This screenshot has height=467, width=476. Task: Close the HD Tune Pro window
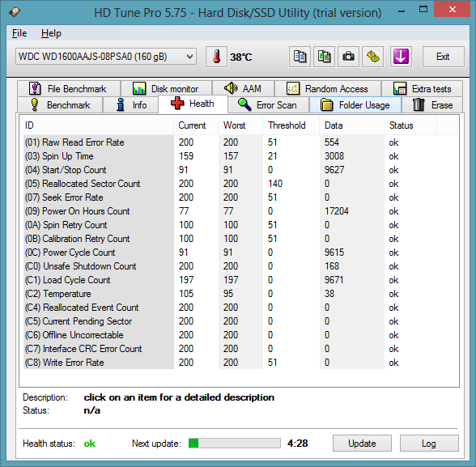tap(453, 9)
